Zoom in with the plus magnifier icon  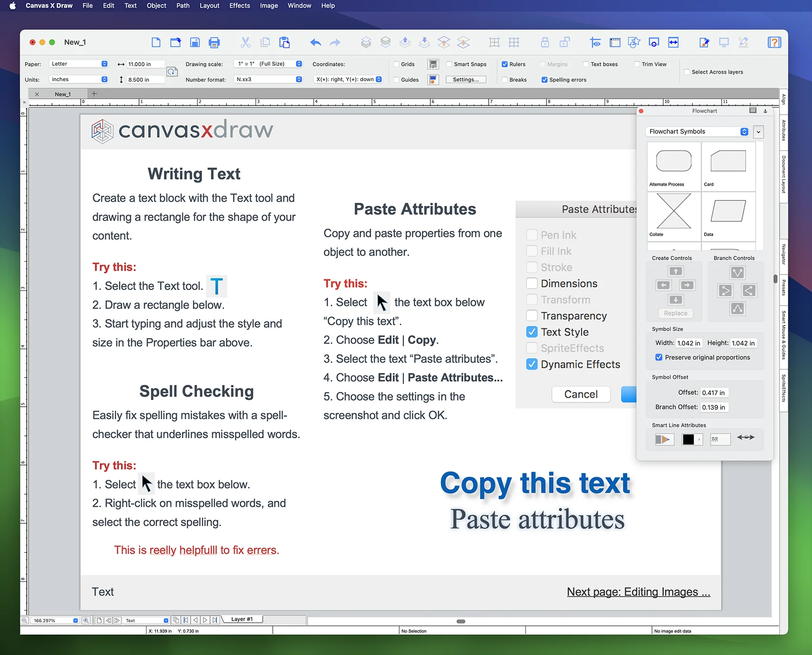86,621
